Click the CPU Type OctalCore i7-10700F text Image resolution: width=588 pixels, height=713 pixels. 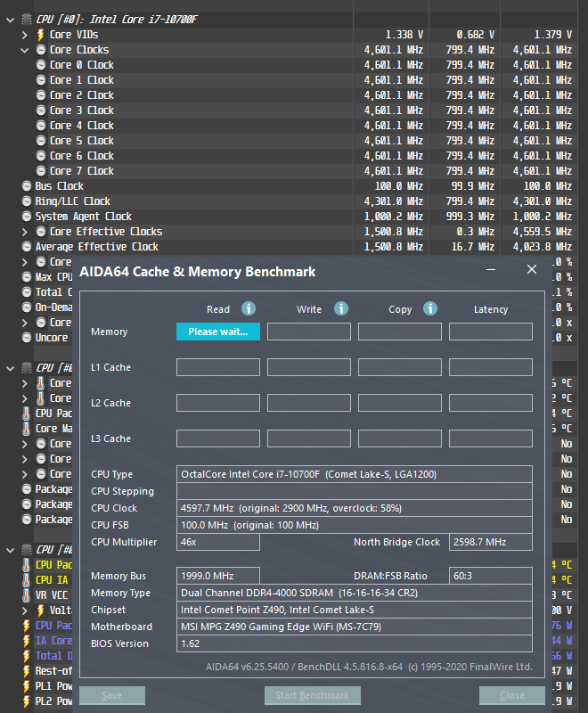point(308,474)
